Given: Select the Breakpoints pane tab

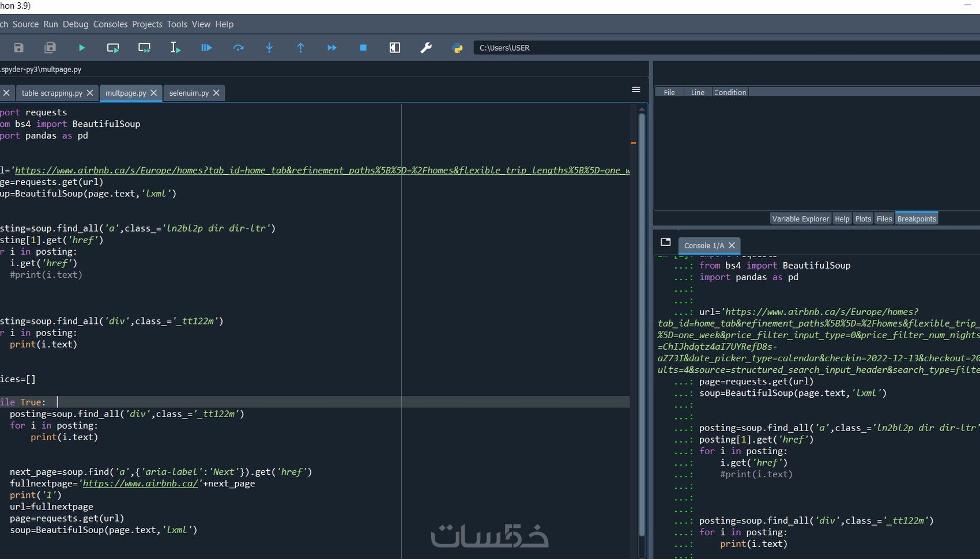Looking at the screenshot, I should click(917, 219).
